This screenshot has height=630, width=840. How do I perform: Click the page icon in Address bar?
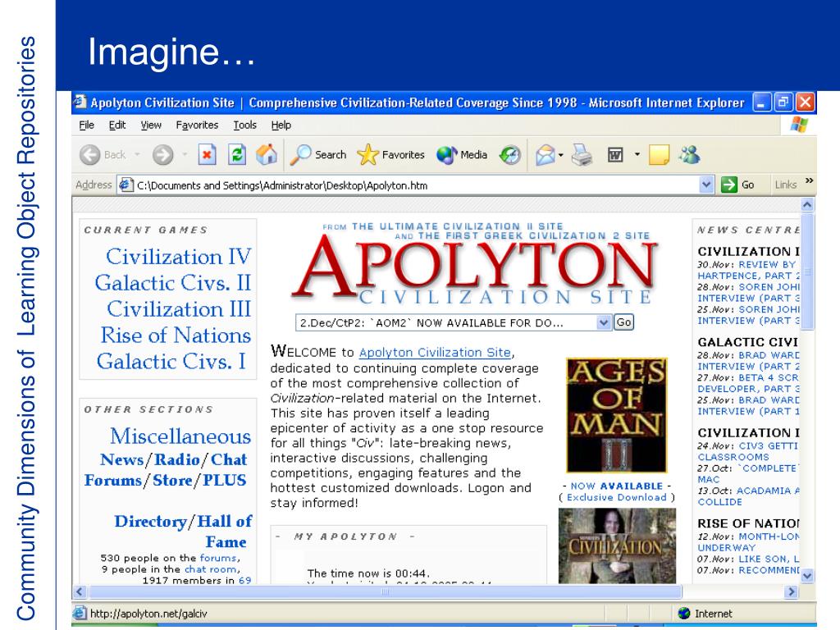tap(126, 185)
